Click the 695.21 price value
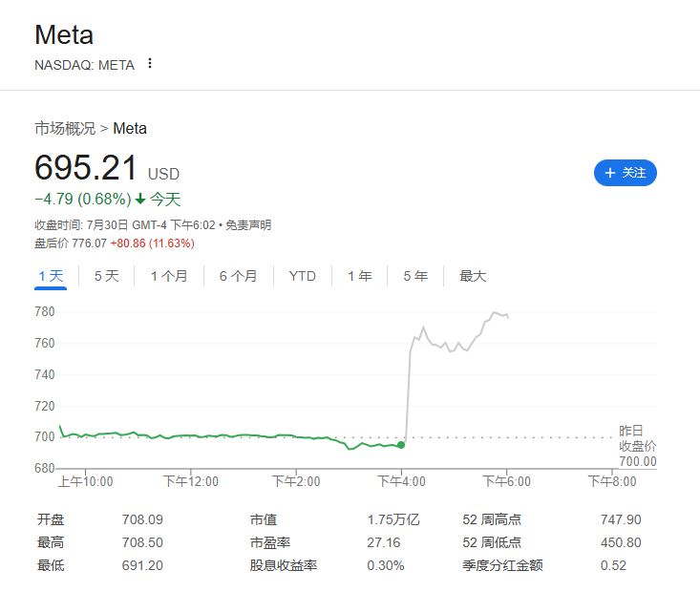Image resolution: width=700 pixels, height=592 pixels. (x=86, y=168)
